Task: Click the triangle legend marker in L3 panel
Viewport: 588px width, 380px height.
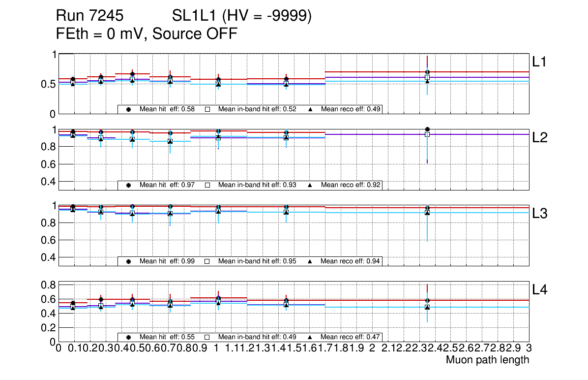Action: click(310, 261)
